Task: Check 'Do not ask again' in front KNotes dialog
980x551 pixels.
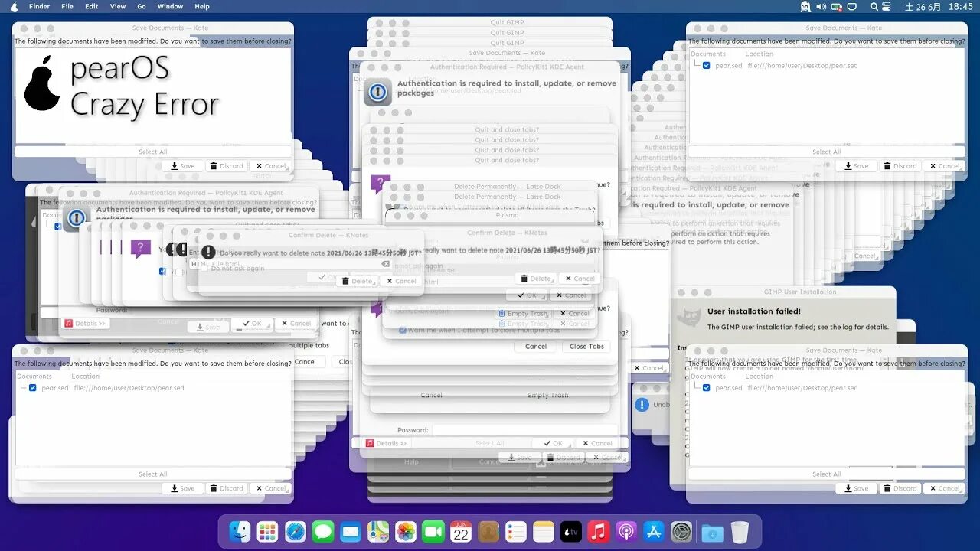Action: click(204, 269)
